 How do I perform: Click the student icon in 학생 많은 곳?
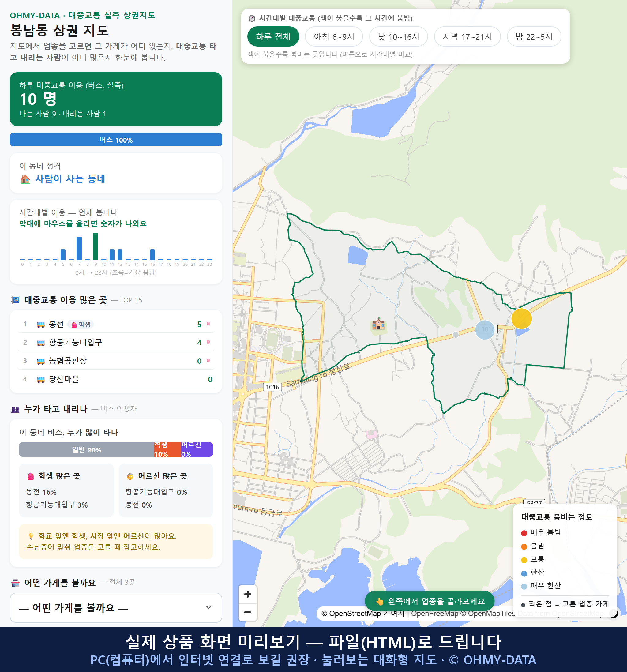tap(31, 476)
